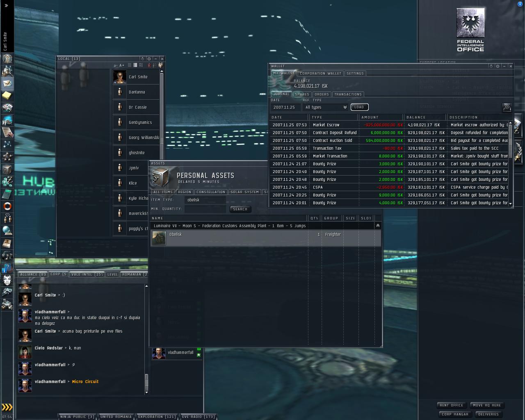This screenshot has width=525, height=420.
Task: Collapse the Luminaire VII station group in Assets
Action: pos(378,226)
